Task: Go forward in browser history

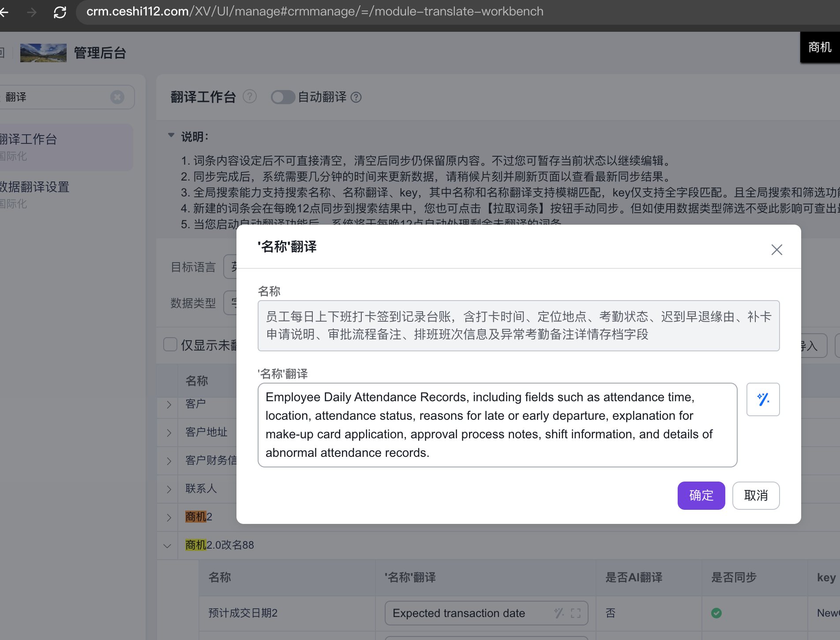Action: point(32,12)
